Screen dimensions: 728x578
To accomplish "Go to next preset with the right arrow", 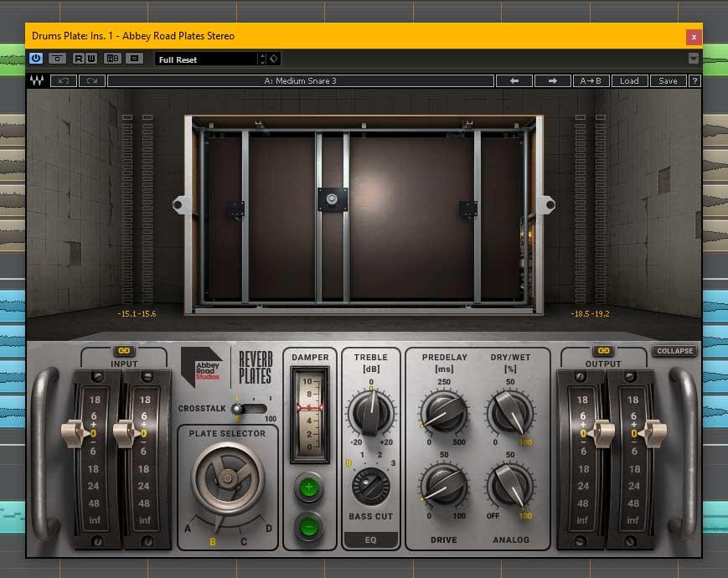I will 553,80.
